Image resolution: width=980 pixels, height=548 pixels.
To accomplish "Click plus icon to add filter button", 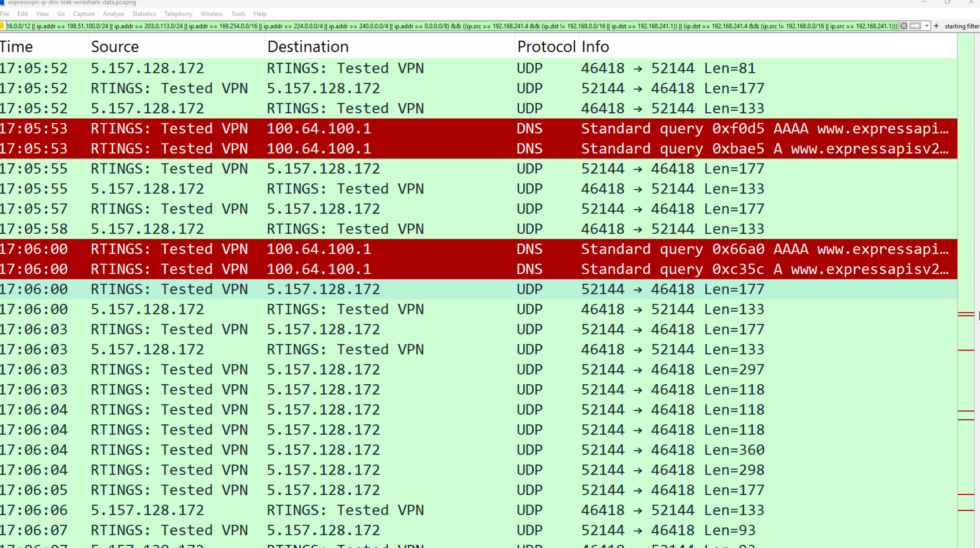I will 936,26.
